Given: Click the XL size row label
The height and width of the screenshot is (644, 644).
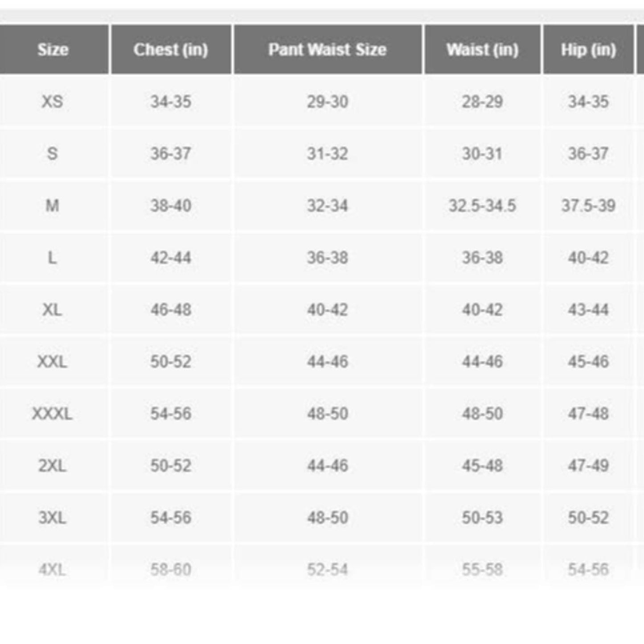Looking at the screenshot, I should (x=52, y=309).
